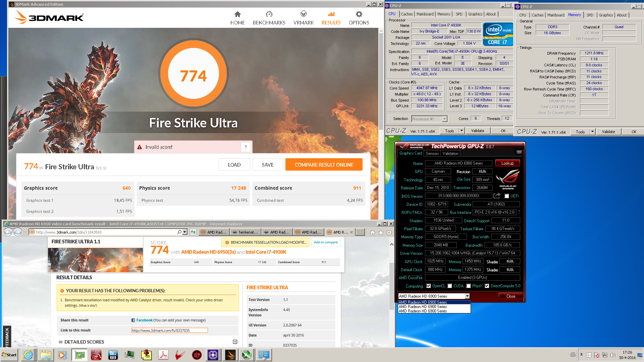Screen dimensions: 644x362
Task: Click the What is this? link in problem notice
Action: [x=88, y=306]
